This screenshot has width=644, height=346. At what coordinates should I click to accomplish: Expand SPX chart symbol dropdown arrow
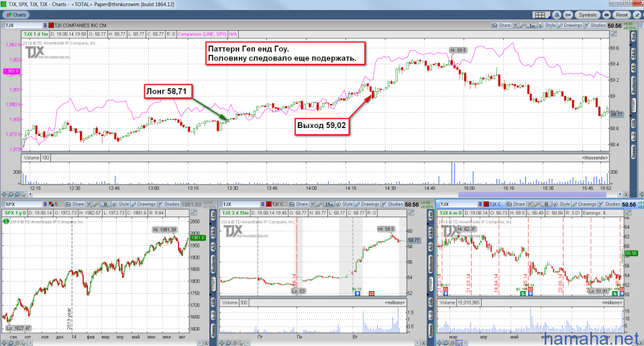pyautogui.click(x=45, y=204)
